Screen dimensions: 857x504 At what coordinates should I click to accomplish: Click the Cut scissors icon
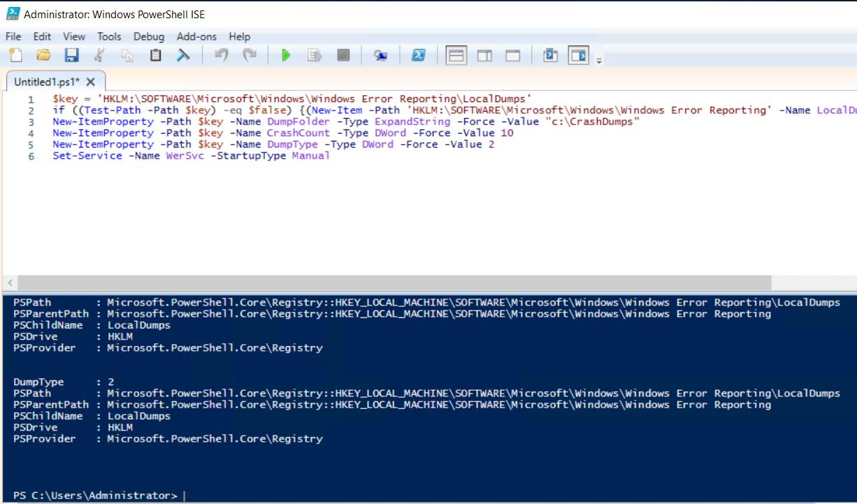100,55
